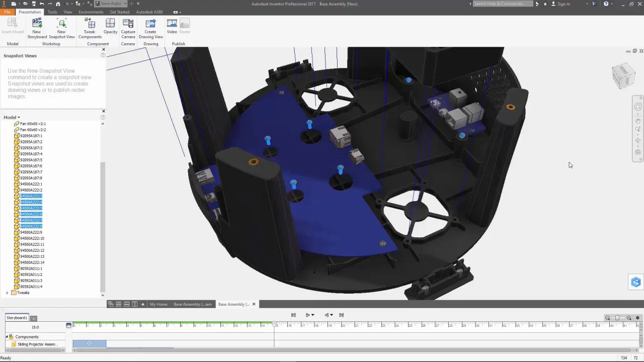Switch to the My Home document tab
This screenshot has height=362, width=644.
(158, 304)
